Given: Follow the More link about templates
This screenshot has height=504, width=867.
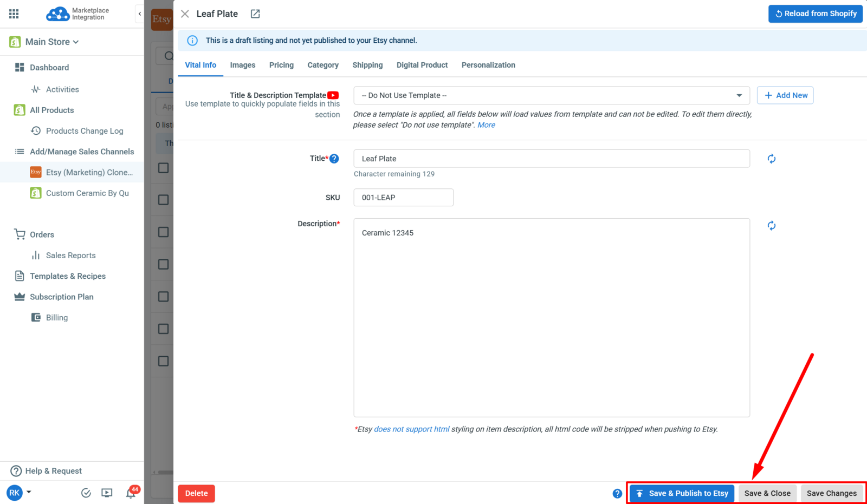Looking at the screenshot, I should (x=486, y=125).
